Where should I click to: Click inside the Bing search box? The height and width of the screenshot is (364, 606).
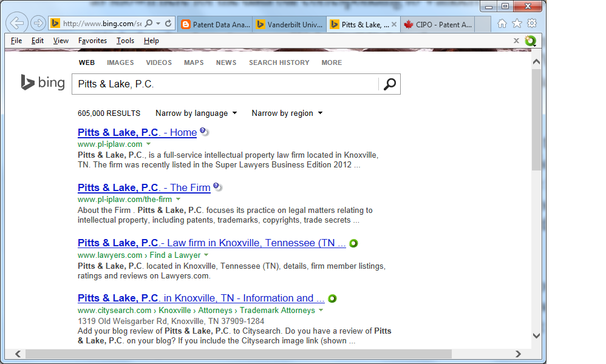pos(225,84)
